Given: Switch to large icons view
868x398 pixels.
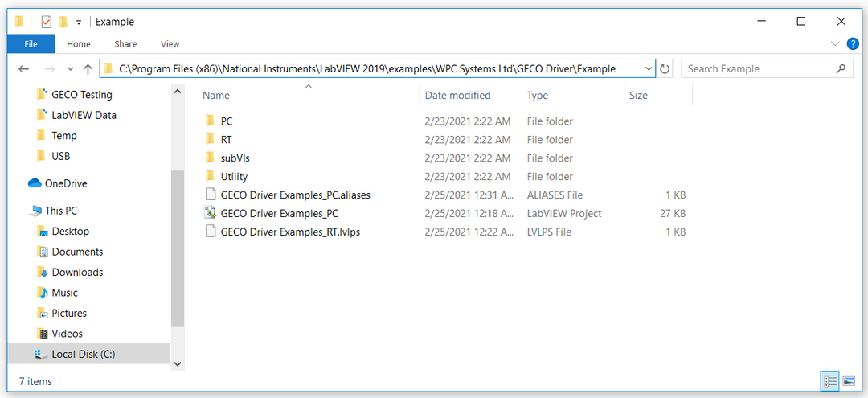Looking at the screenshot, I should 849,381.
